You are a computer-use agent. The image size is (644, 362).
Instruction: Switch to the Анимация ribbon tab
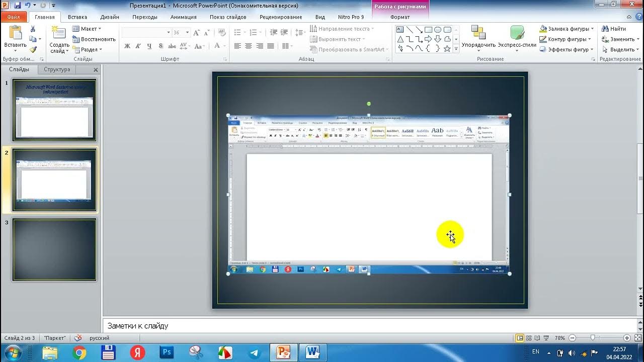click(184, 17)
